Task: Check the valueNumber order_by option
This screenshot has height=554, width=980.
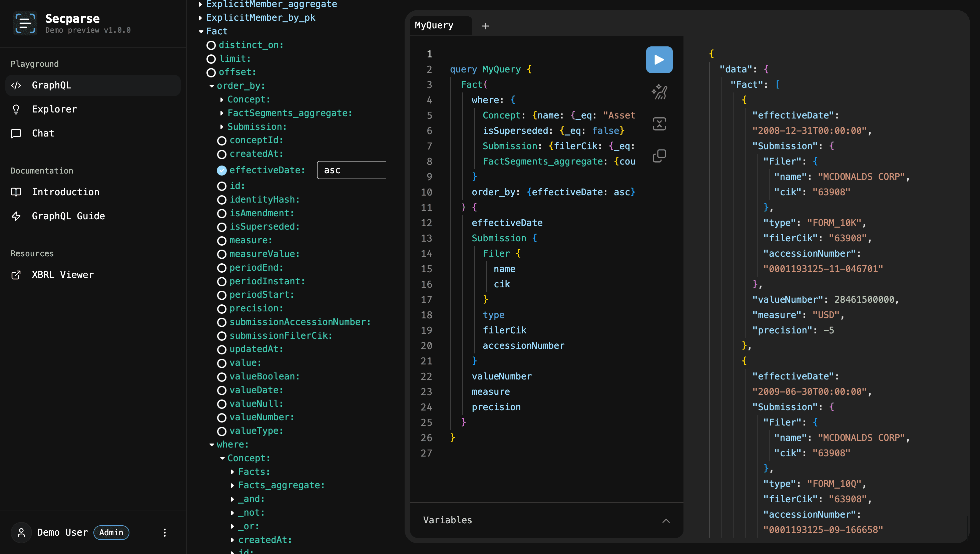Action: pyautogui.click(x=222, y=417)
